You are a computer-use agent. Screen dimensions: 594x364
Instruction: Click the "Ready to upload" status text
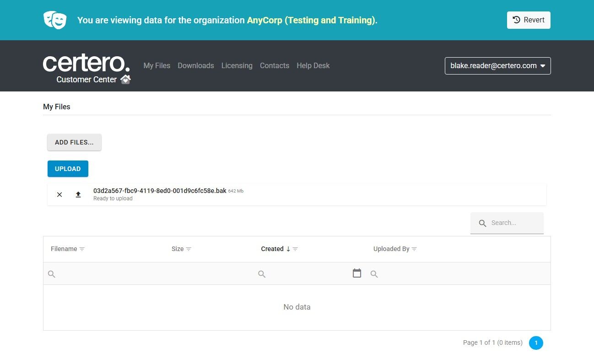113,199
